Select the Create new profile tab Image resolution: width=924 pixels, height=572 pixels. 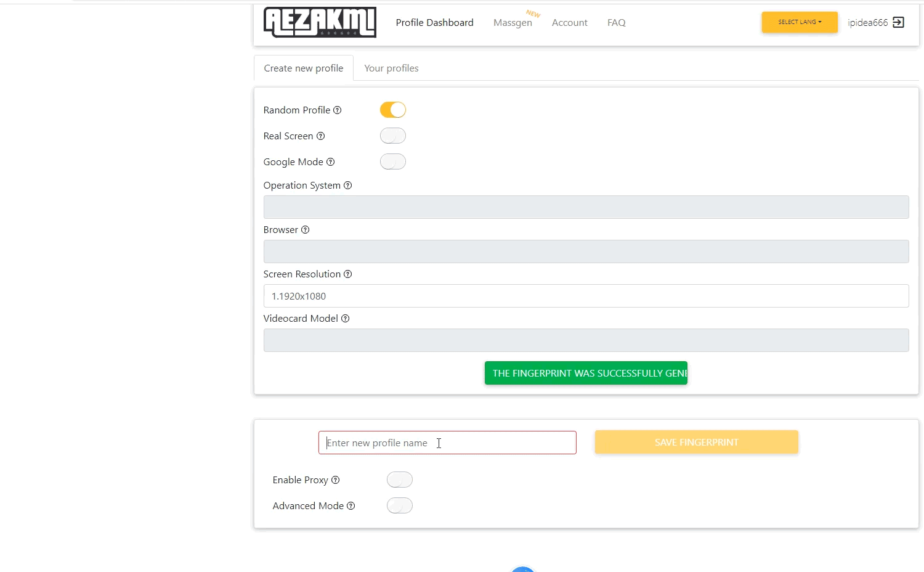(x=304, y=68)
